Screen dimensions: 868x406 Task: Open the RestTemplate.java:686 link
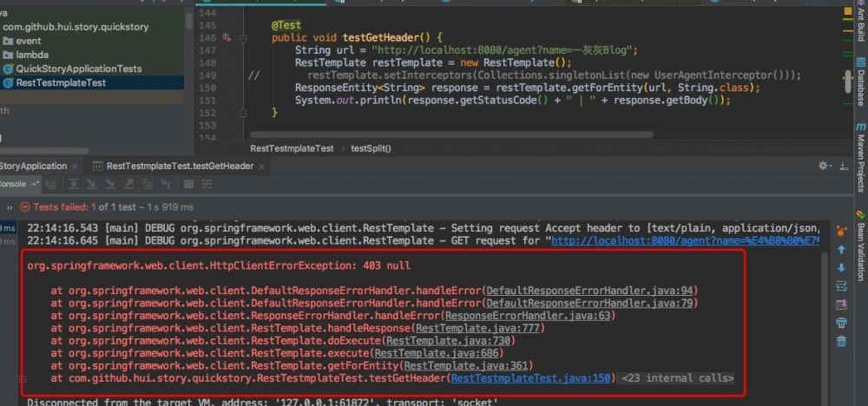[437, 353]
